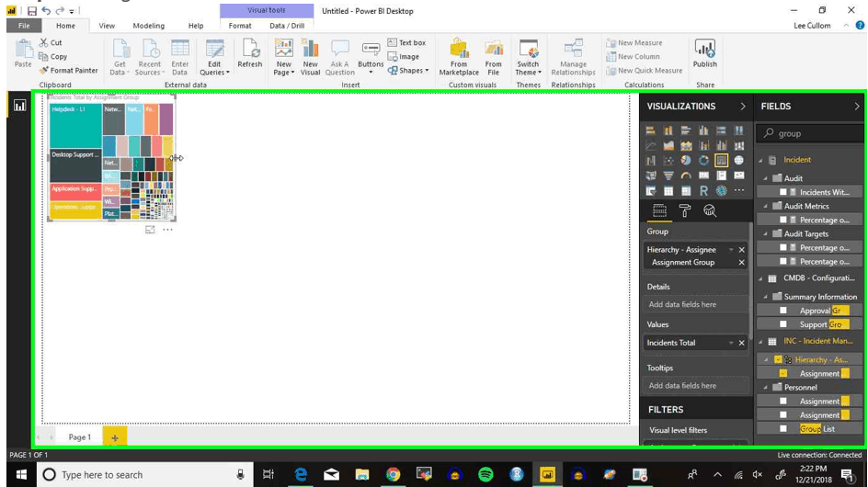Screen dimensions: 868x487
Task: Select the Pie chart visual icon
Action: pyautogui.click(x=686, y=161)
